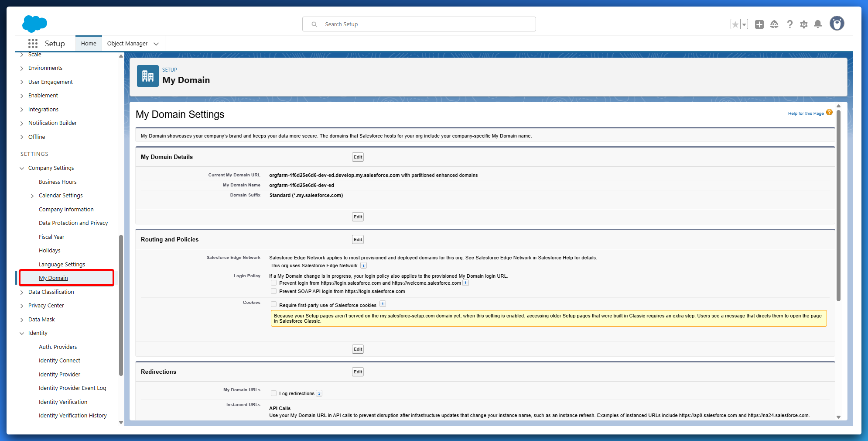Viewport: 868px width, 441px height.
Task: Open the Global Actions plus icon
Action: 759,24
